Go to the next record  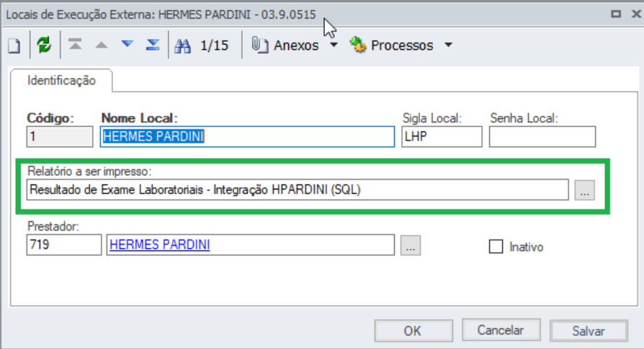click(x=128, y=44)
